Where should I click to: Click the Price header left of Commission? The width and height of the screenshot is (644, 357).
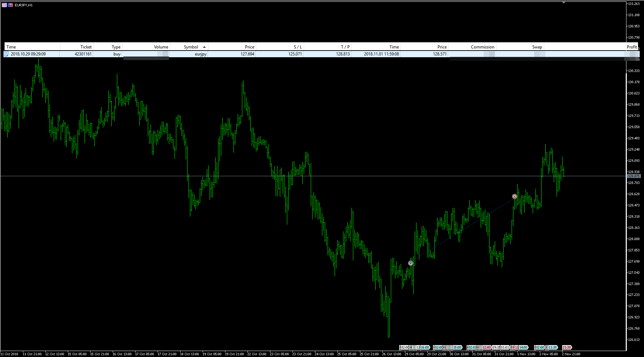[x=442, y=47]
